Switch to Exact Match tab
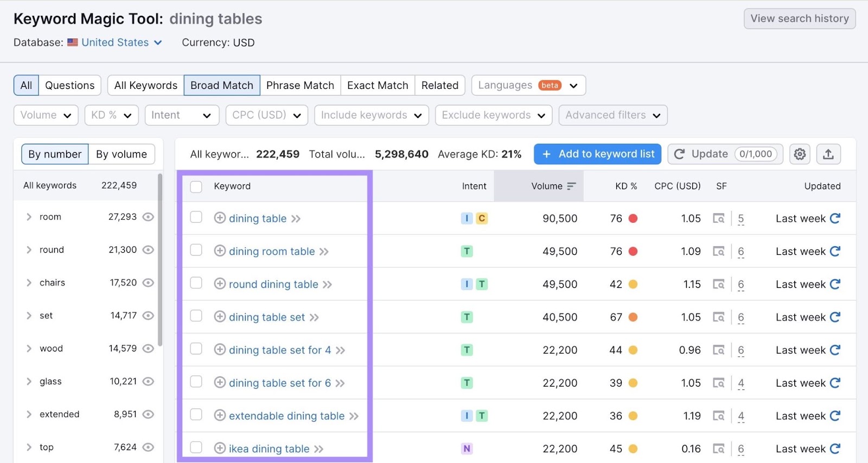 [378, 85]
